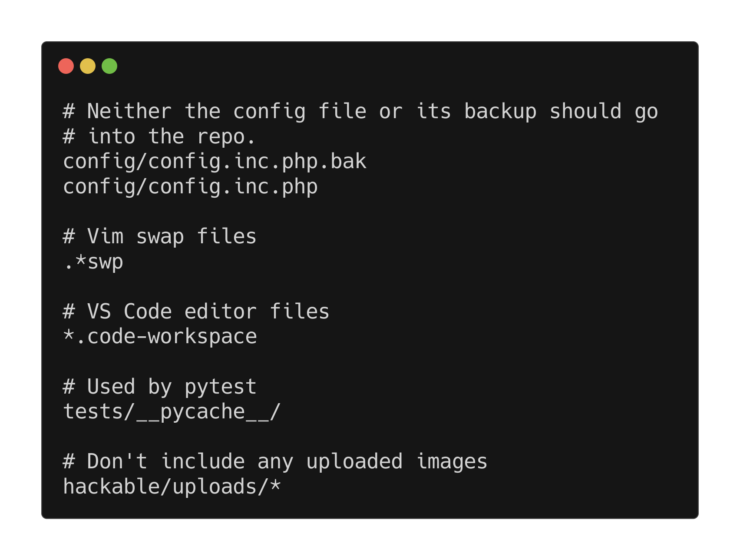Click the '# into the repo.' comment line
740x560 pixels.
click(159, 137)
